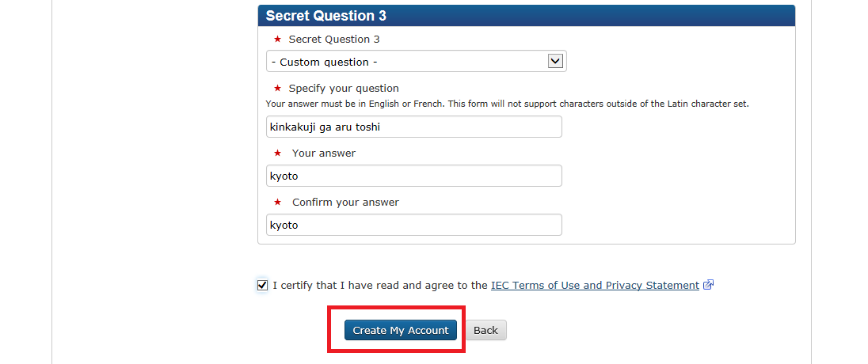Uncheck the terms agreement checkbox

click(x=262, y=286)
